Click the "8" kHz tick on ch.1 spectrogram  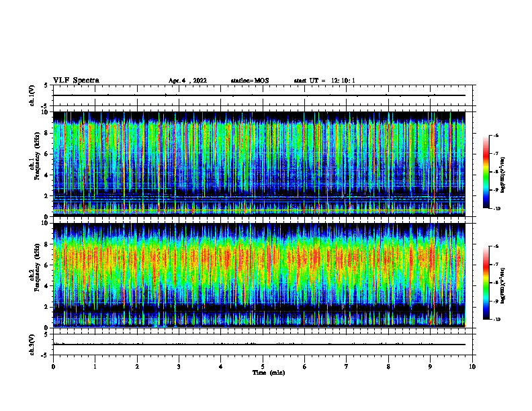[47, 133]
